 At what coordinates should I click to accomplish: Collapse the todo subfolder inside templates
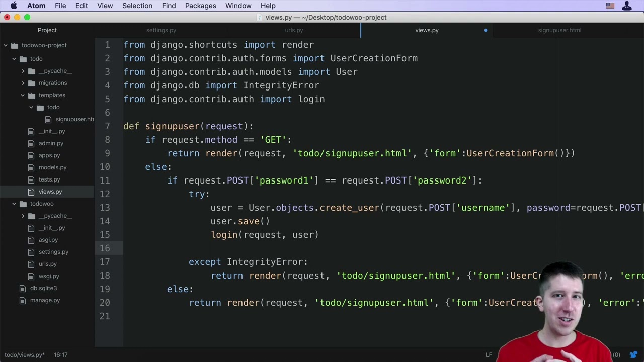pyautogui.click(x=31, y=107)
